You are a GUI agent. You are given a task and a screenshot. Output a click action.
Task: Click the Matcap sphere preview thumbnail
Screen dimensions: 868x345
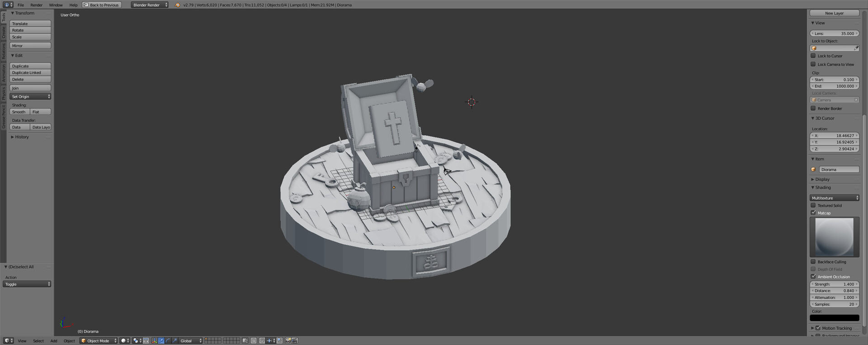pos(835,237)
